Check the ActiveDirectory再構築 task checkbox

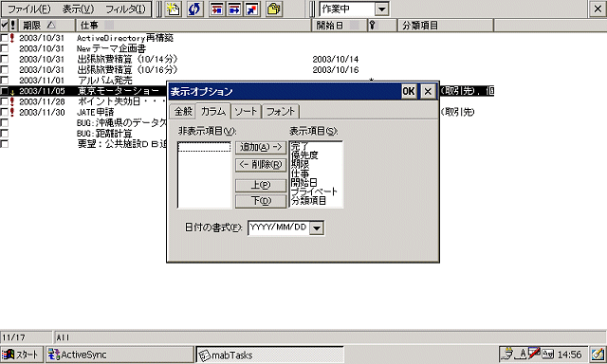coord(4,38)
